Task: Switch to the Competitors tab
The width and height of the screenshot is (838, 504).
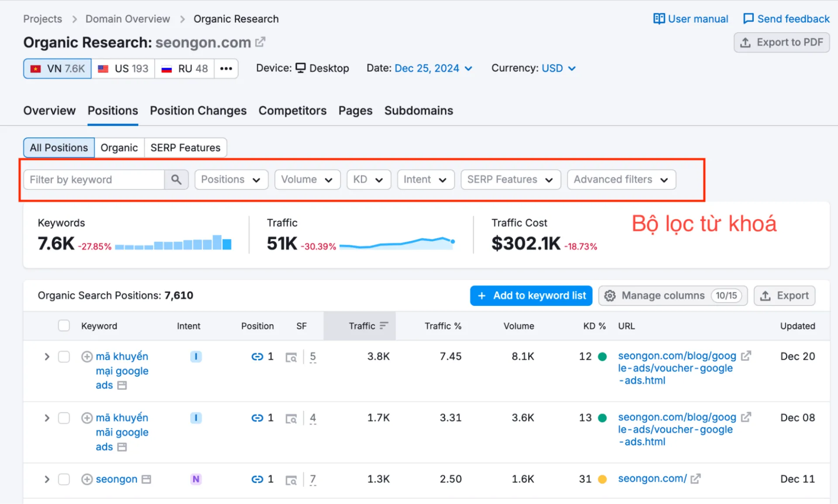Action: click(x=292, y=111)
